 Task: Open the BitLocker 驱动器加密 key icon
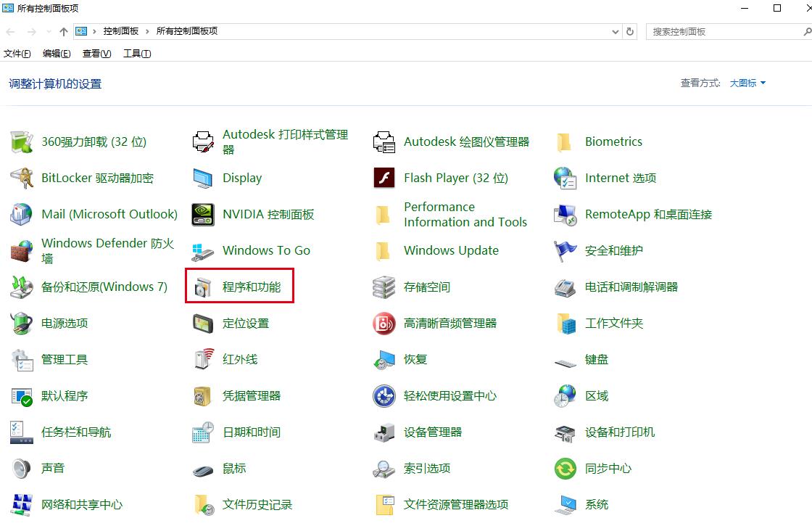22,178
